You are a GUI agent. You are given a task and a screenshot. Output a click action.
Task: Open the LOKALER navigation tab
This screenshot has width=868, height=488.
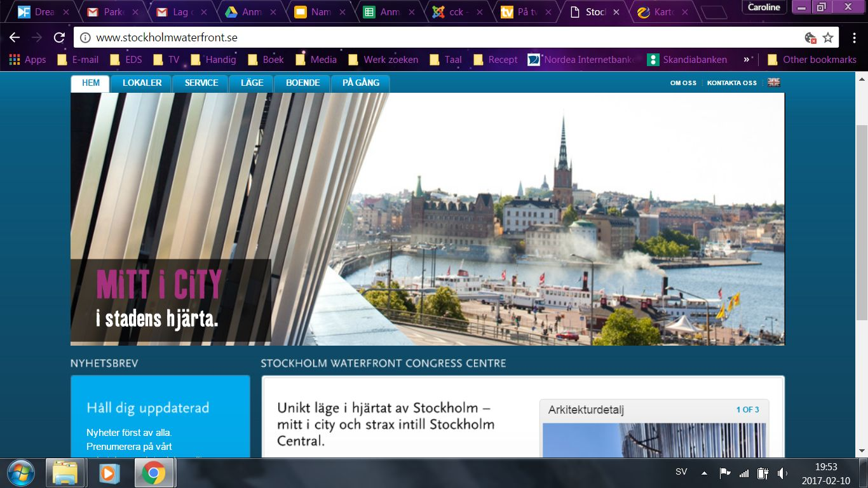[142, 83]
